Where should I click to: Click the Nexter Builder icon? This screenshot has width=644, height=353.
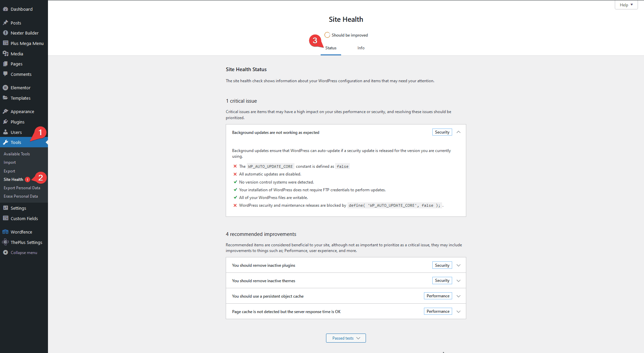coord(6,33)
